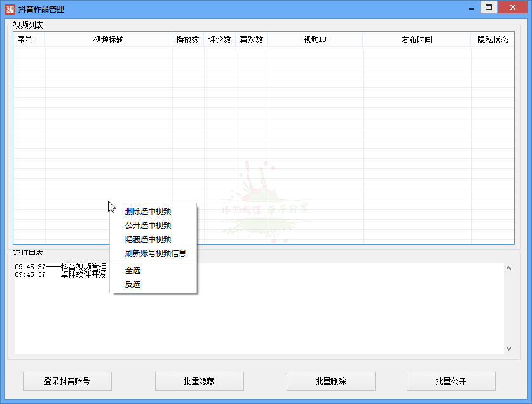Choose 全选 from the context menu
The image size is (532, 404).
[133, 271]
